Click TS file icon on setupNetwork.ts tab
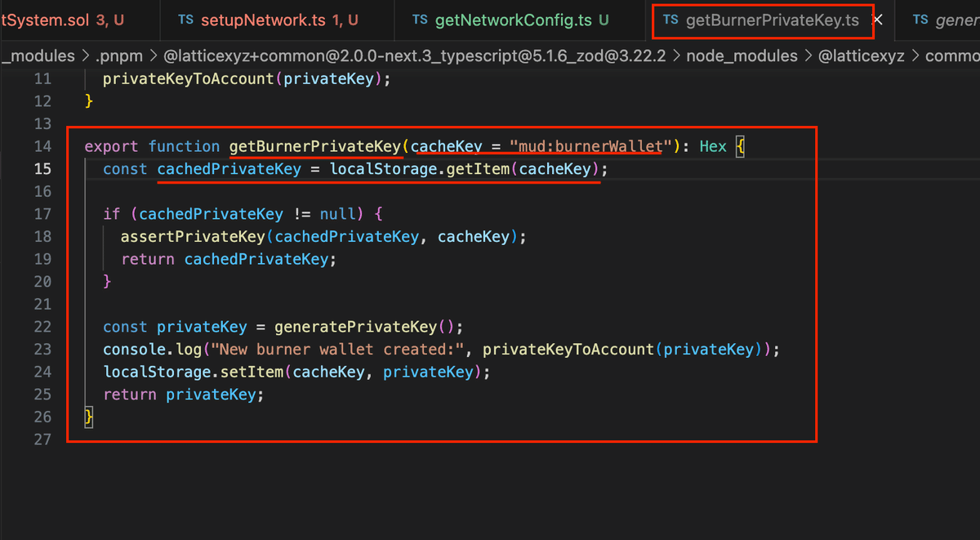This screenshot has height=540, width=980. [x=186, y=20]
